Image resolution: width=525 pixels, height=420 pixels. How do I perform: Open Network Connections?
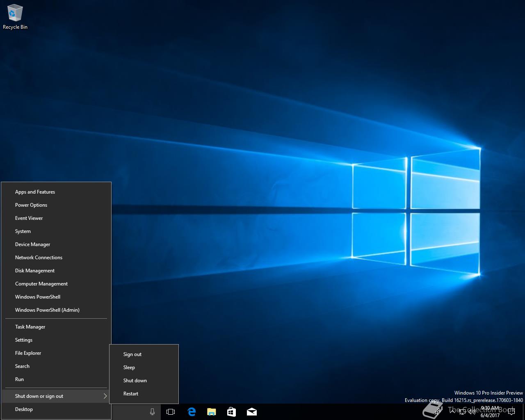click(56, 258)
